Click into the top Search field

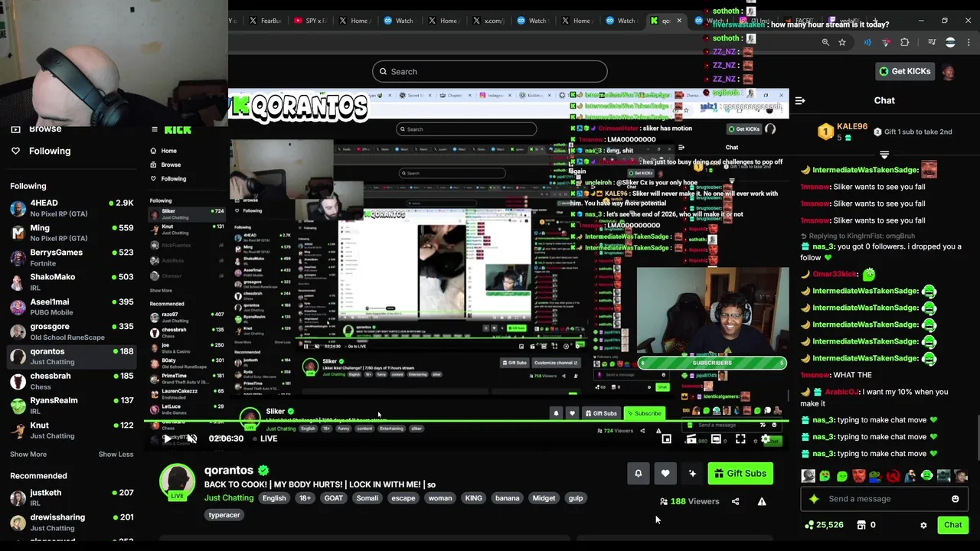(x=490, y=72)
